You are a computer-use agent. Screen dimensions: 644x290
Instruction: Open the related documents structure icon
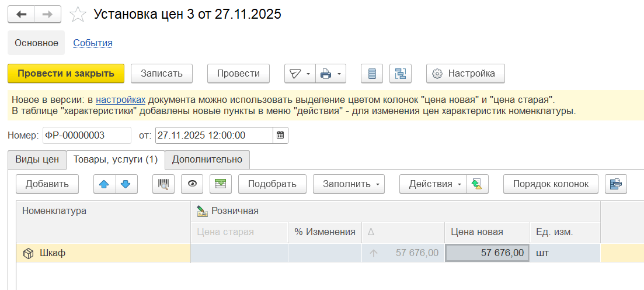[401, 74]
